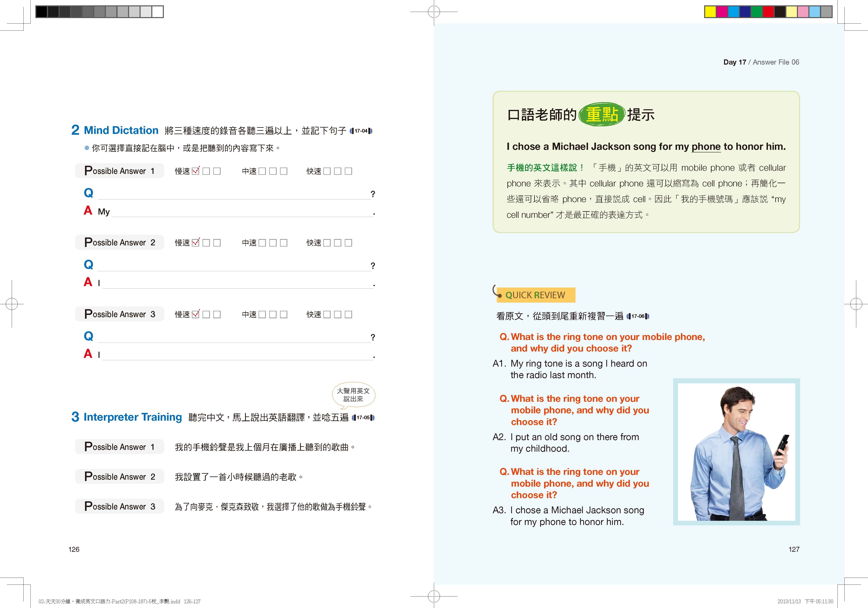Click the Possible Answer 3 label in Mind Dictation

(120, 314)
